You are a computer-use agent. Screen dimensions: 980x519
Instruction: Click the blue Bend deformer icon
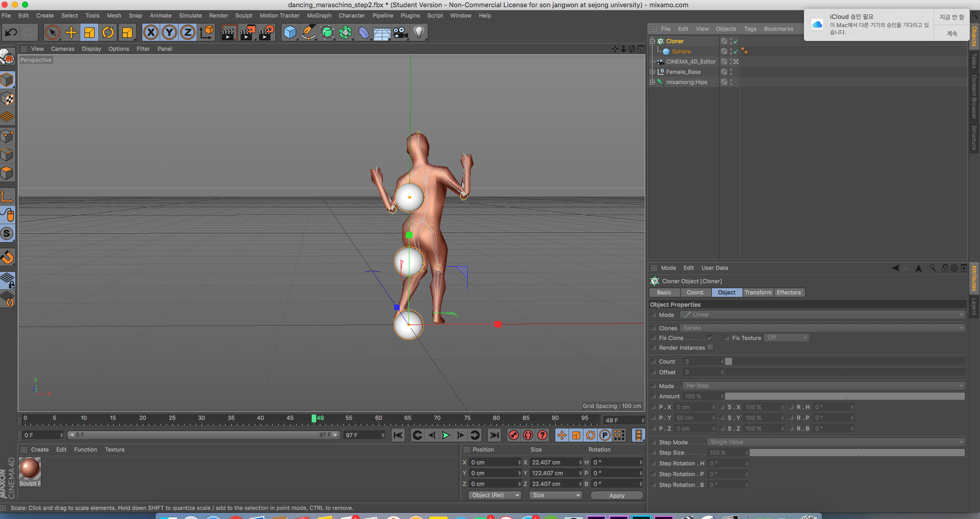(363, 33)
